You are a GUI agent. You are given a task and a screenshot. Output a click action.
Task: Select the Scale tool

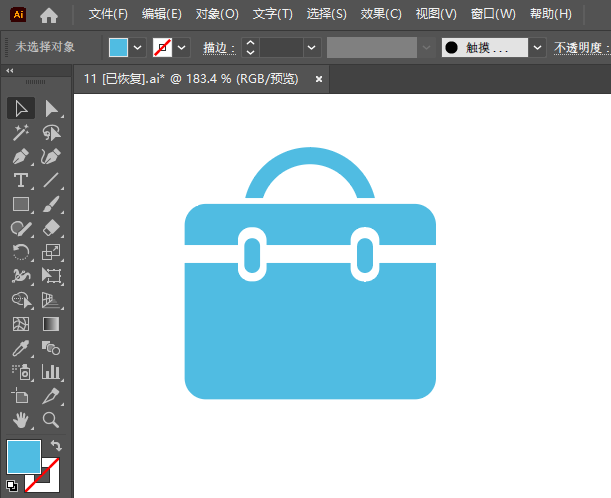[x=51, y=252]
